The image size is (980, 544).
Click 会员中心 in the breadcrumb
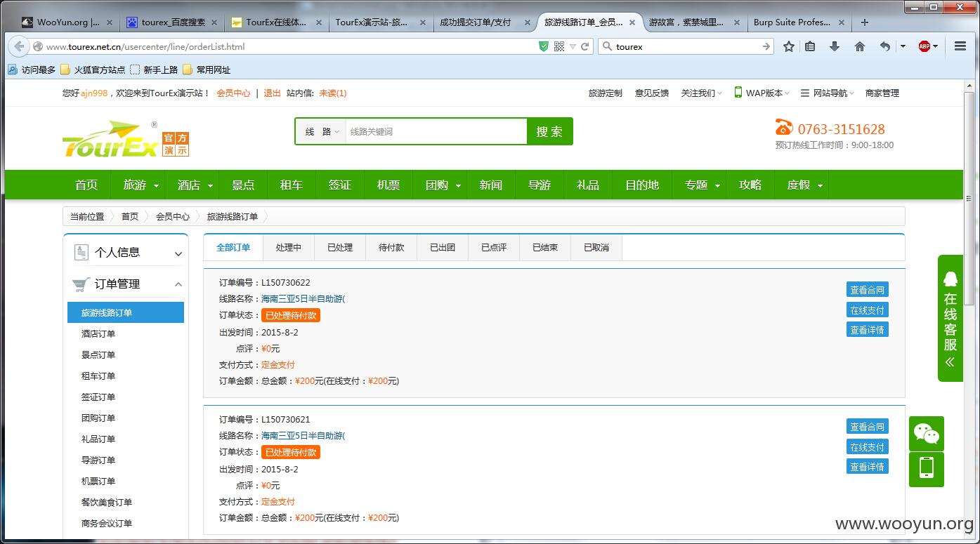tap(173, 216)
